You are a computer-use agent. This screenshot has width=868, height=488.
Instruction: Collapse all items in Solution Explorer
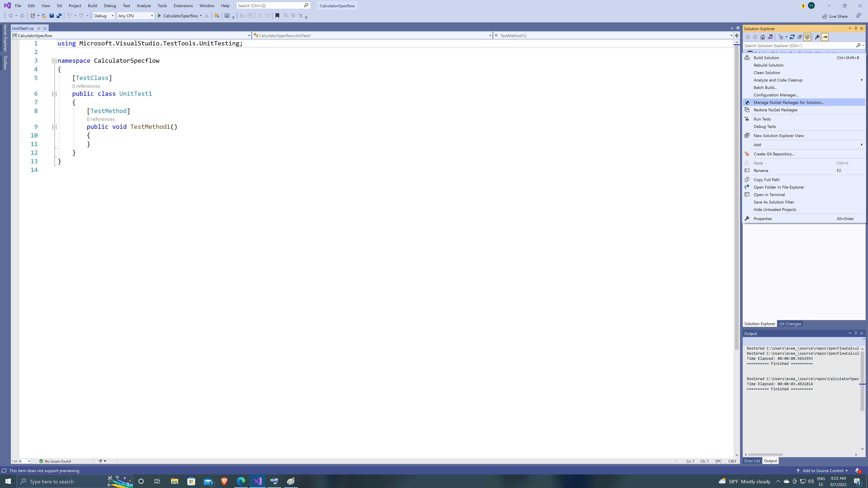(800, 37)
